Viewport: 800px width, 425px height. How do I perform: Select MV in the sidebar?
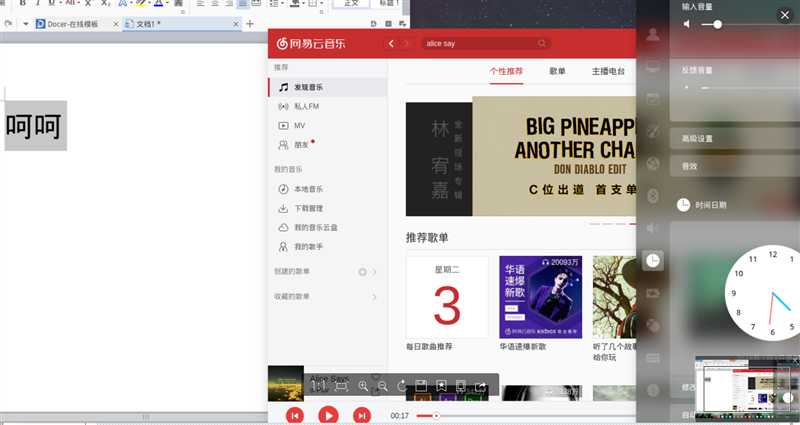328,126
